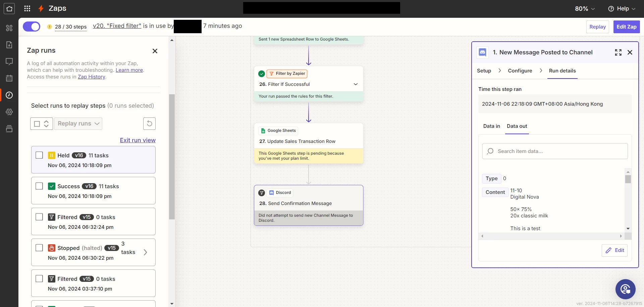The image size is (644, 307).
Task: Click the Replay button
Action: point(598,27)
